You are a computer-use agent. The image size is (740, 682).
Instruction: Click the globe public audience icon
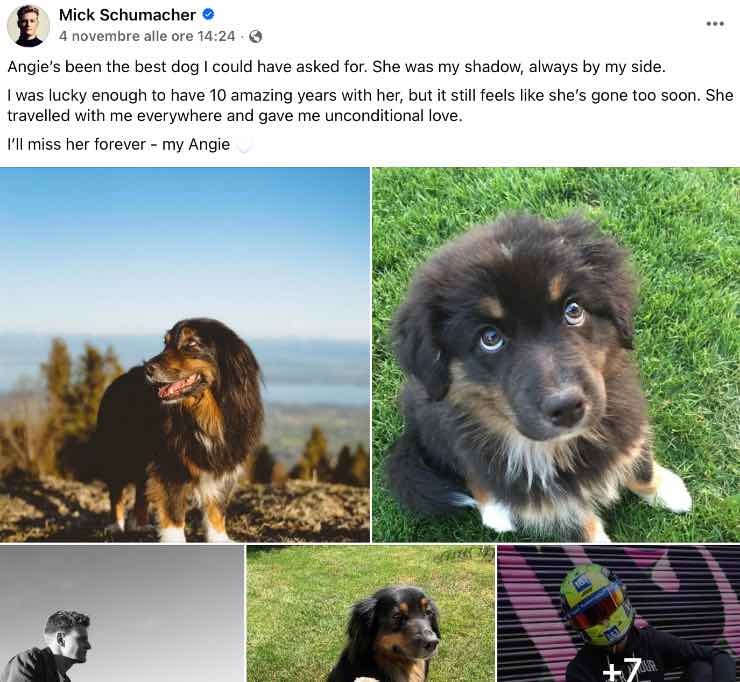click(x=255, y=36)
